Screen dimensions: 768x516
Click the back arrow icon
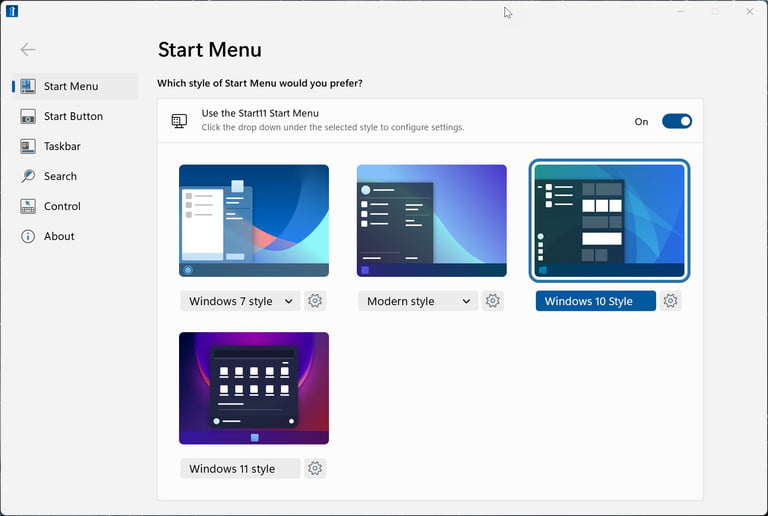point(28,50)
